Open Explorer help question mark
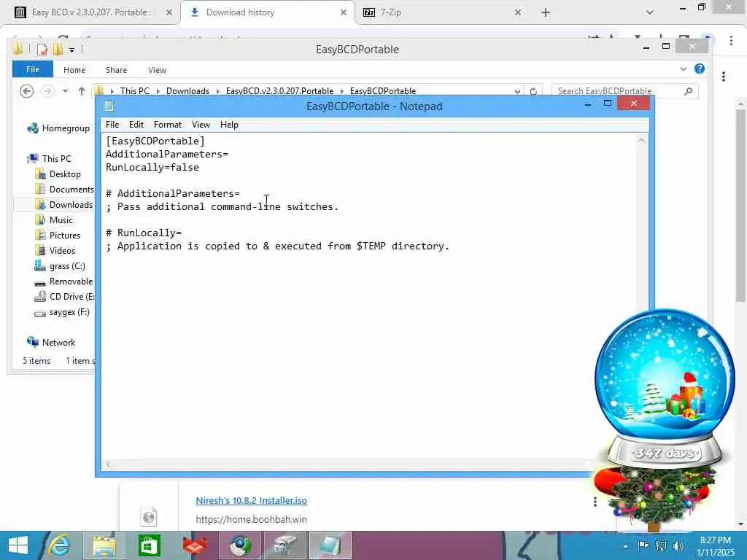Screen dimensions: 747x560 pyautogui.click(x=700, y=69)
